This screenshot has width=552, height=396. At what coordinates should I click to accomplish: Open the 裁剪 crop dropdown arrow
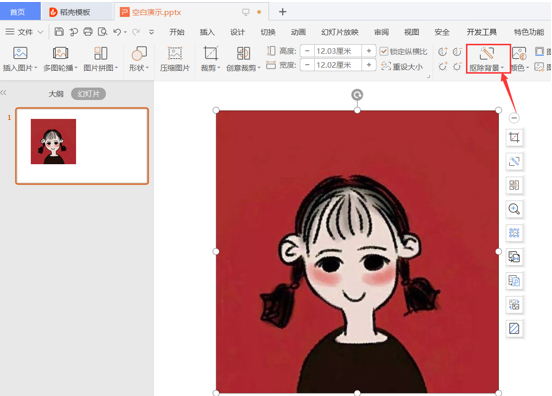(x=219, y=68)
